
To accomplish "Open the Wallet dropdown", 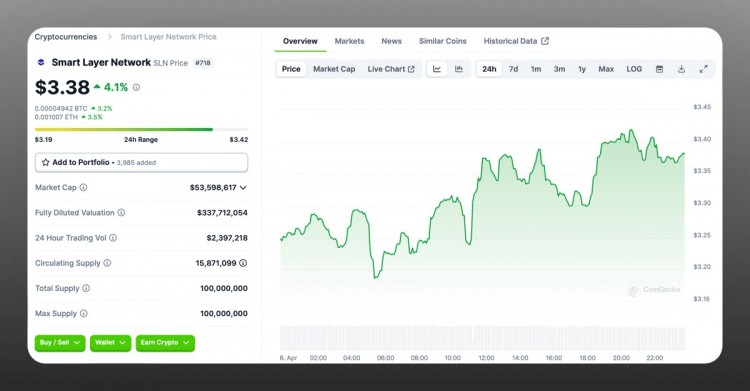I will click(110, 343).
